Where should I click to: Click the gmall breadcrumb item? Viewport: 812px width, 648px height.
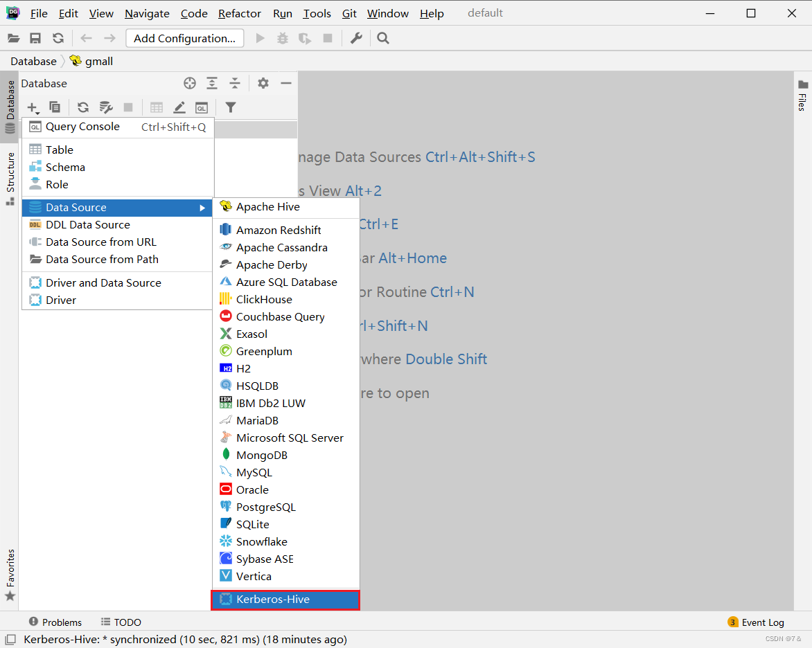[91, 61]
